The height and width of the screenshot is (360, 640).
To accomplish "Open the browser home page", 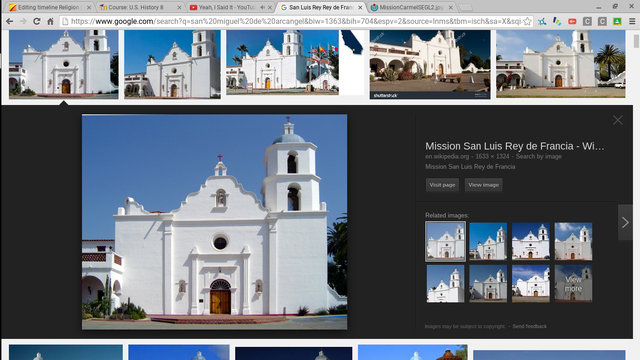I will (x=50, y=21).
